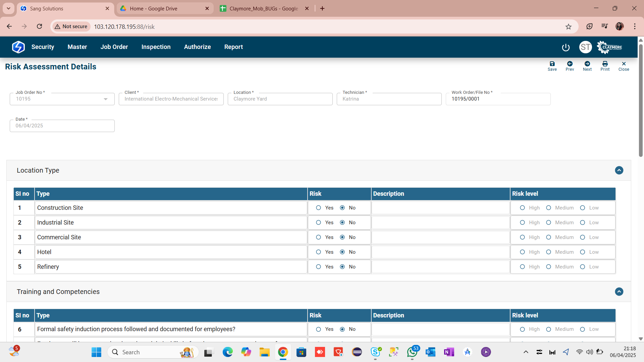Close the Risk Assessment form

(624, 66)
